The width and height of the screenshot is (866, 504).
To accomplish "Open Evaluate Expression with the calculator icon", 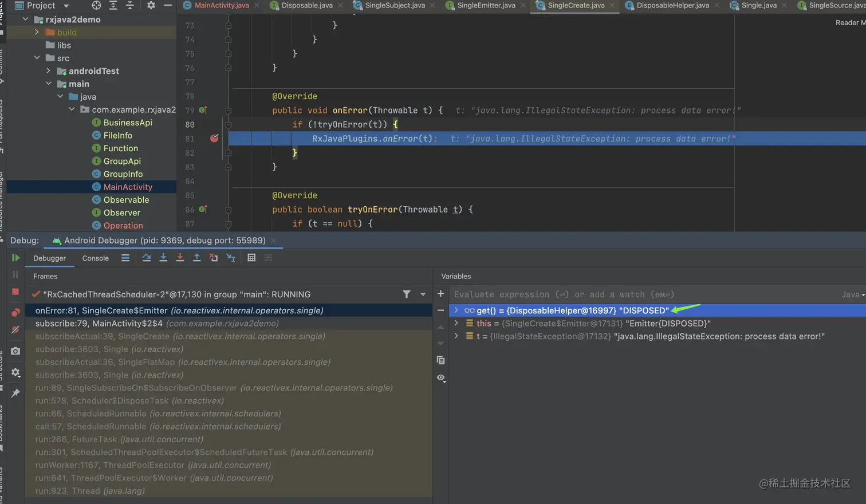I will point(251,258).
